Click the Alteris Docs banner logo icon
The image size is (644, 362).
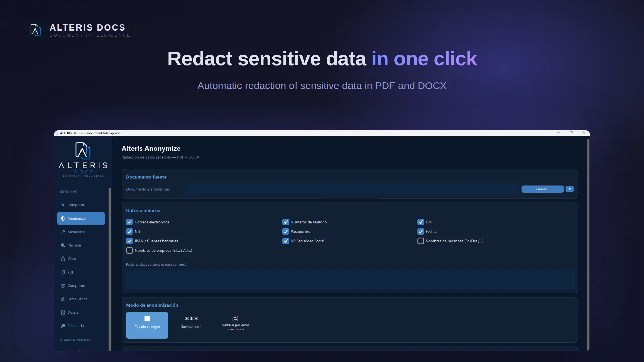(36, 30)
